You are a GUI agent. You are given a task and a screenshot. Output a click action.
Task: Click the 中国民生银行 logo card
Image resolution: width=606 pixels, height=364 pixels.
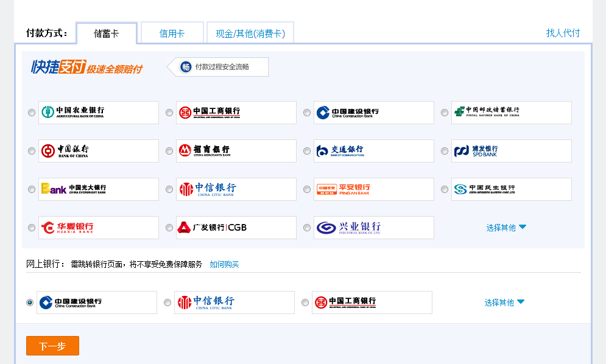pos(512,189)
